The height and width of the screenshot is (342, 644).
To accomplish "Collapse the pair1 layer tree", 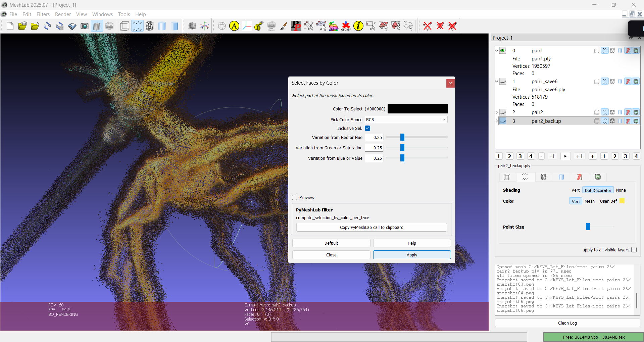I will click(497, 51).
